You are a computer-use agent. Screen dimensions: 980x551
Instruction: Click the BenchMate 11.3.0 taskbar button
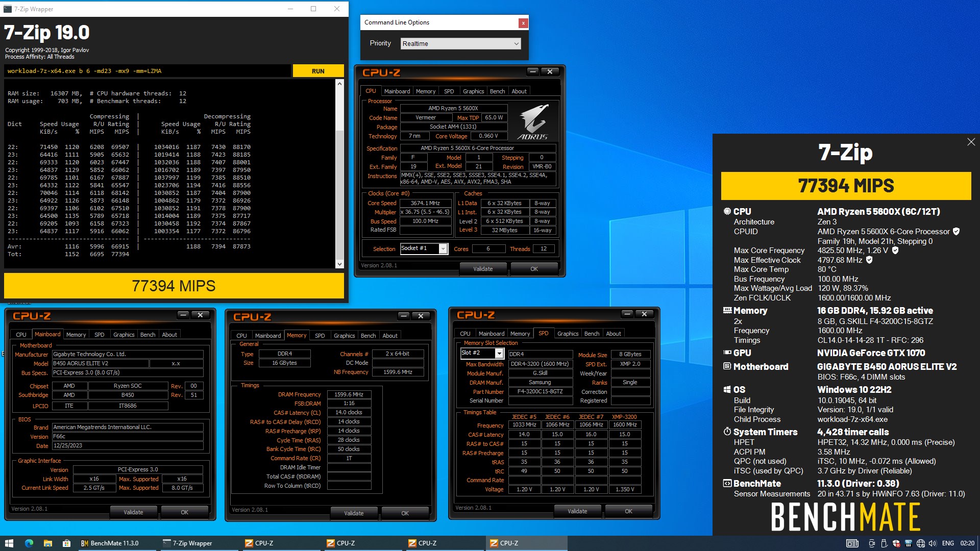click(x=116, y=543)
